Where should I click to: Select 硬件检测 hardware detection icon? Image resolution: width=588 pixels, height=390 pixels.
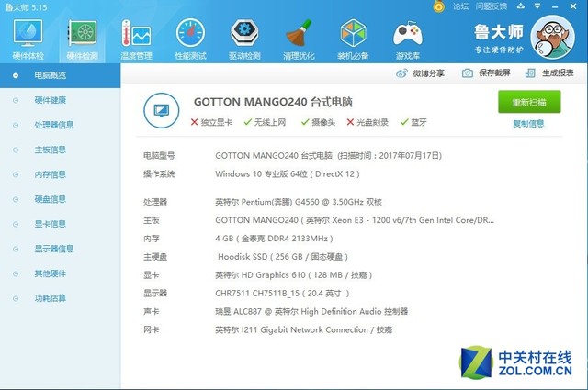[x=82, y=39]
